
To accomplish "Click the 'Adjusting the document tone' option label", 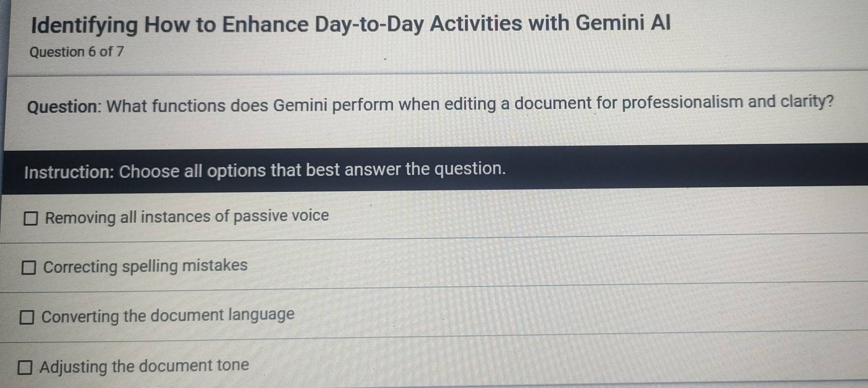I will point(144,366).
